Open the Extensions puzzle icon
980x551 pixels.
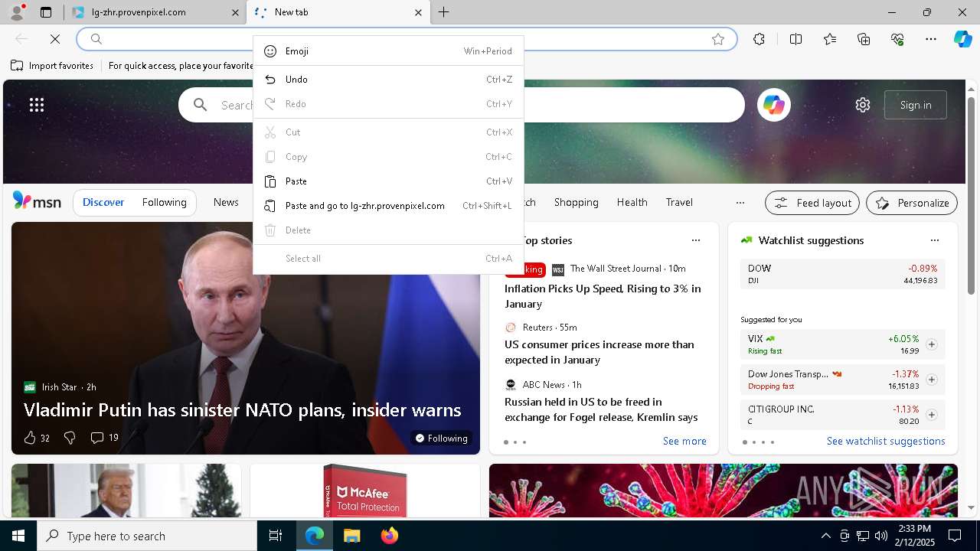tap(759, 39)
